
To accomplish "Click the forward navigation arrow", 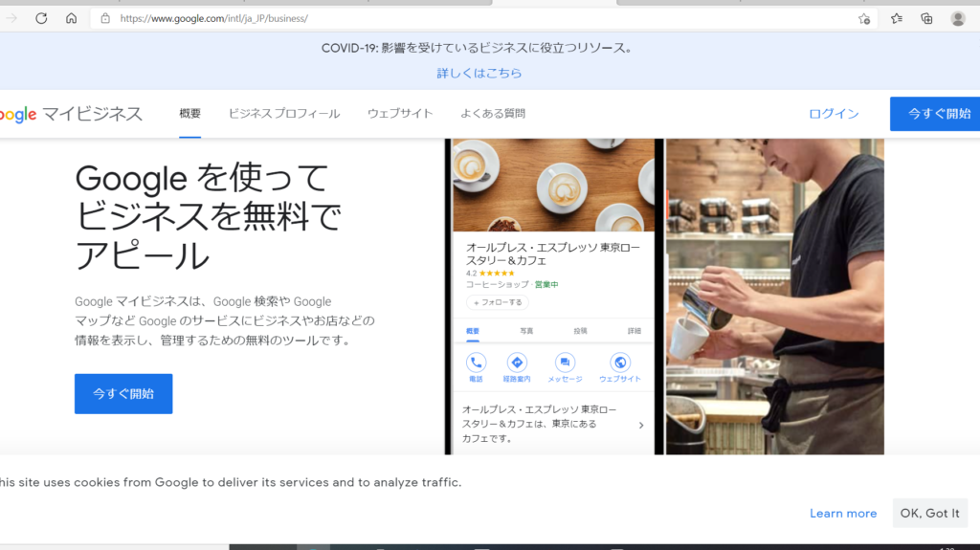I will tap(11, 18).
